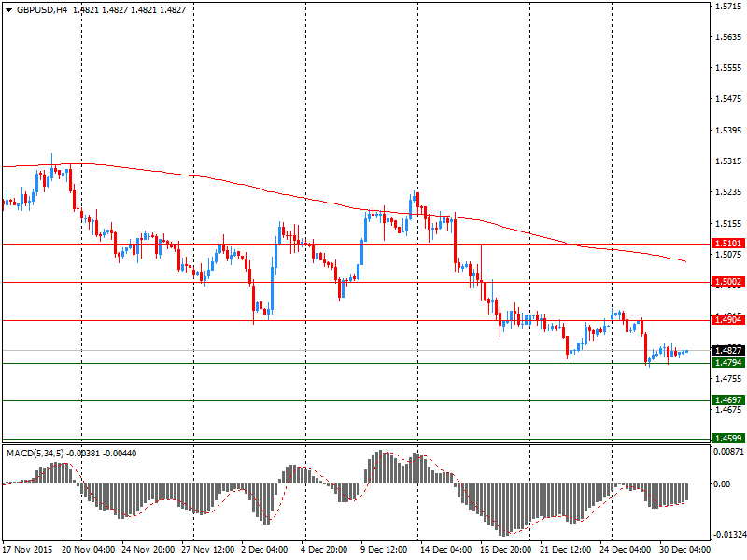Click the 27 Nov 12:00 time label

click(x=207, y=549)
